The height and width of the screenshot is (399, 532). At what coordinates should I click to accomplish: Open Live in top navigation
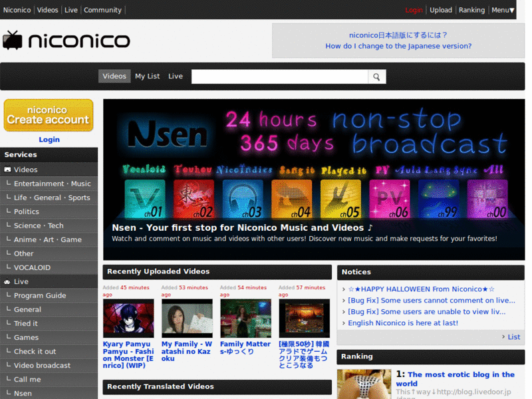[x=71, y=10]
